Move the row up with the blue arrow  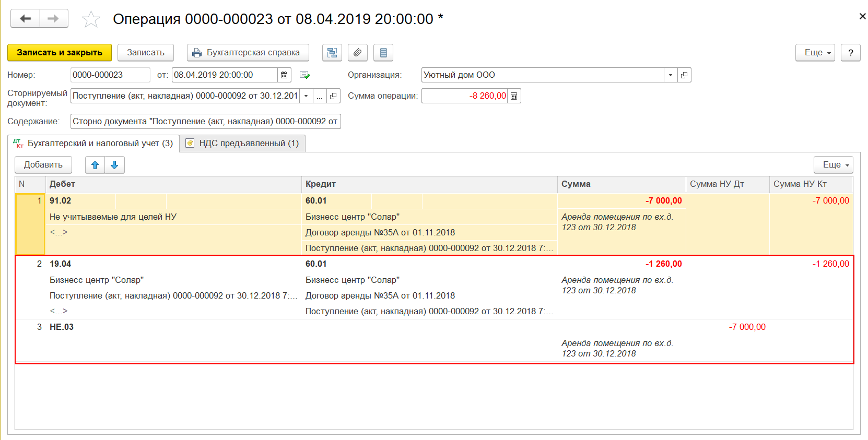click(95, 165)
